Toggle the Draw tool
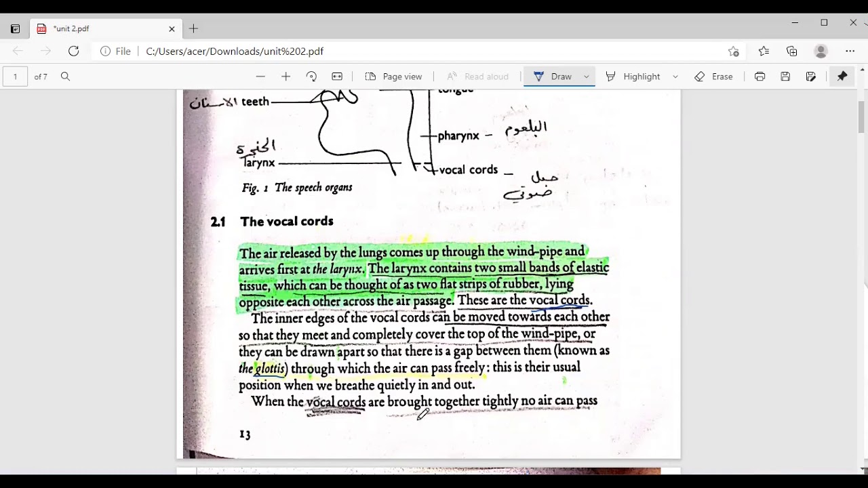Viewport: 868px width, 488px height. (553, 77)
